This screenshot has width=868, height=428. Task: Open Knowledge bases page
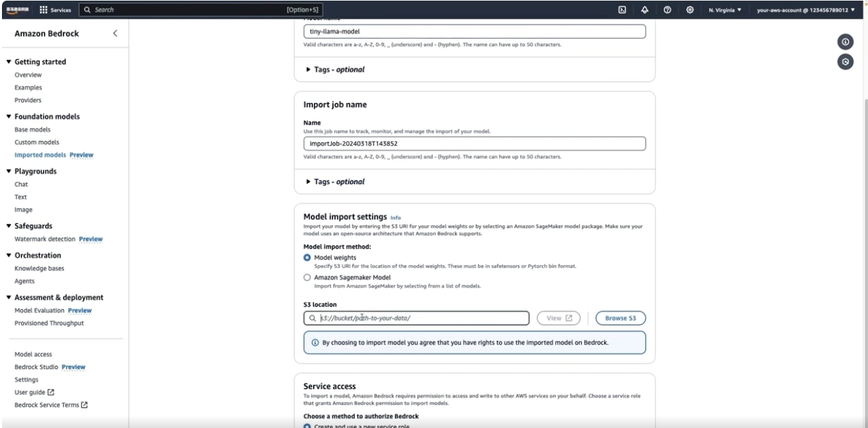(x=39, y=268)
